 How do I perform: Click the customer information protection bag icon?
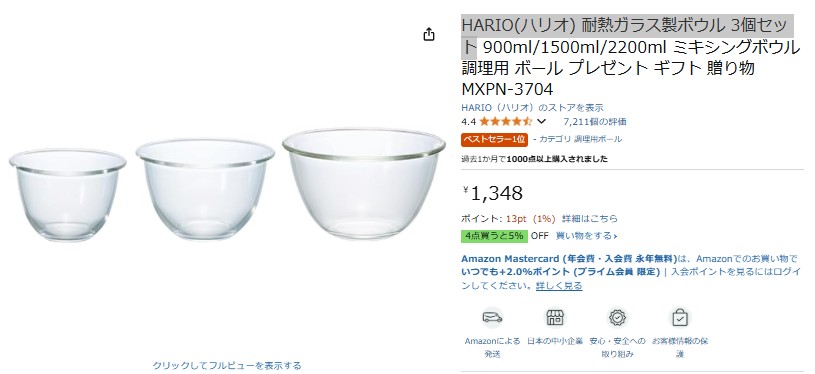(680, 317)
